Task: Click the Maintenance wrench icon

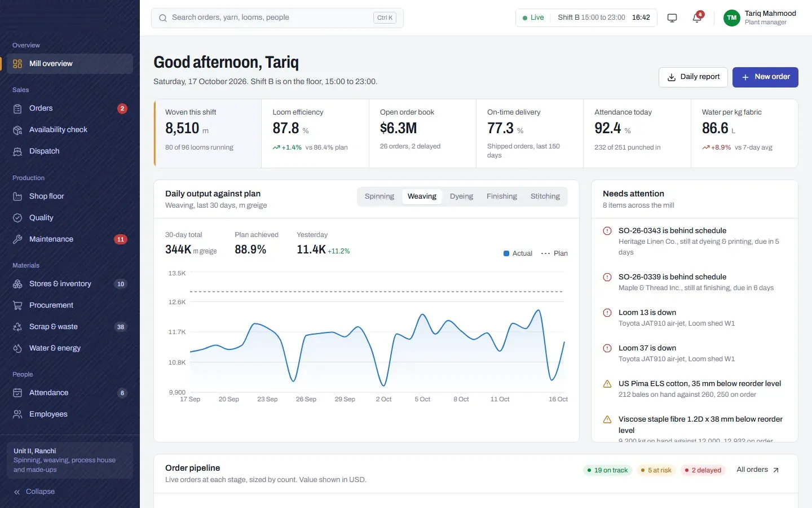Action: 17,239
